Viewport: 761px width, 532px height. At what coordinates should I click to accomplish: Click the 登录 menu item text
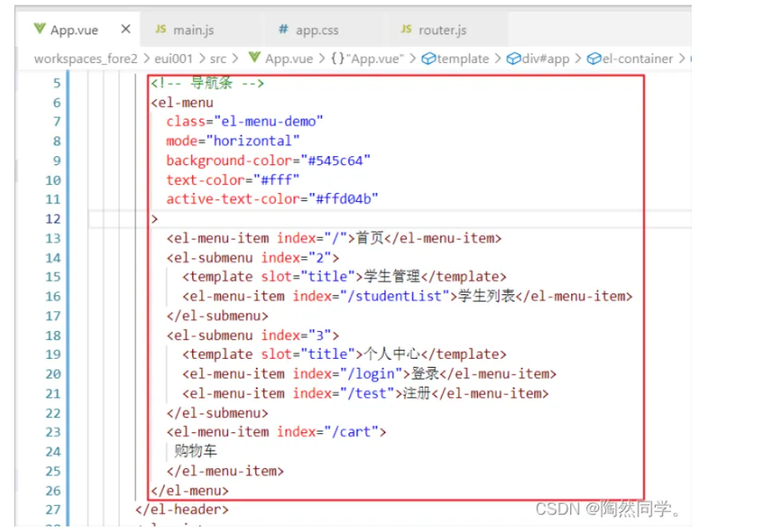(425, 374)
